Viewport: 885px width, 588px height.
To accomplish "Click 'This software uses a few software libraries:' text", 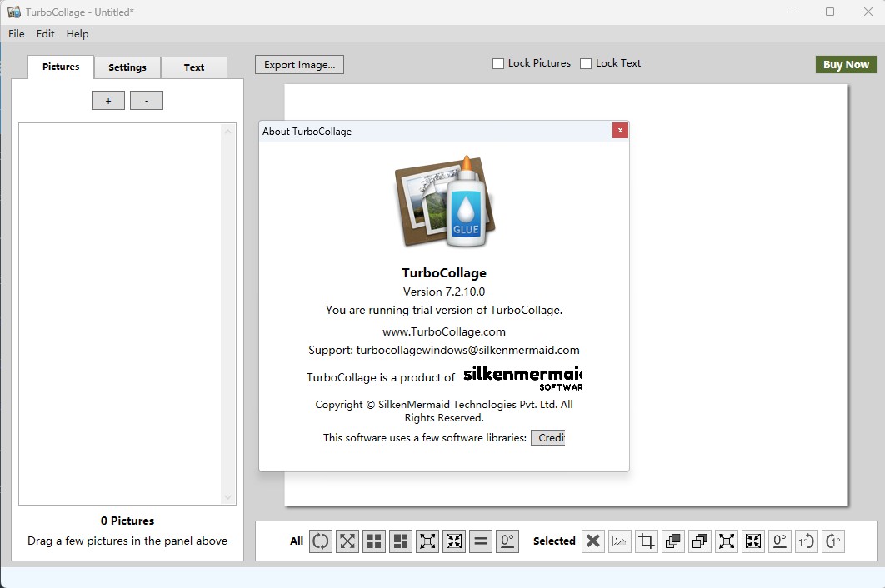I will pyautogui.click(x=425, y=437).
